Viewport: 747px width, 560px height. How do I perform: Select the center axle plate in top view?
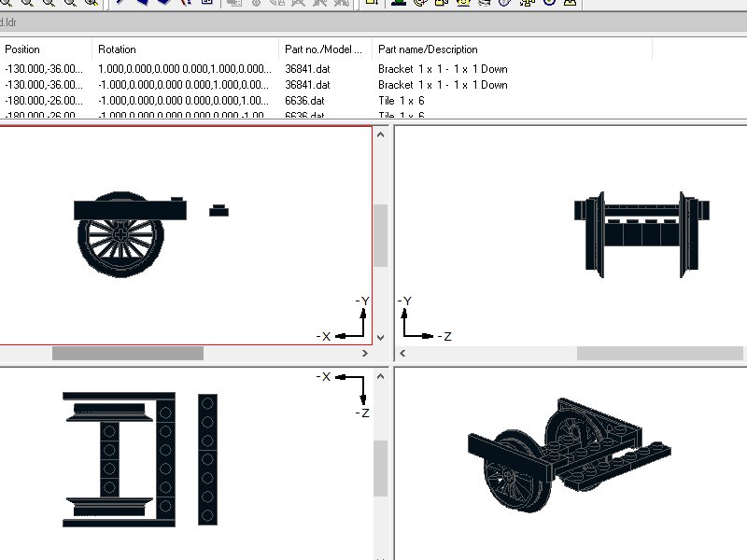(x=109, y=459)
